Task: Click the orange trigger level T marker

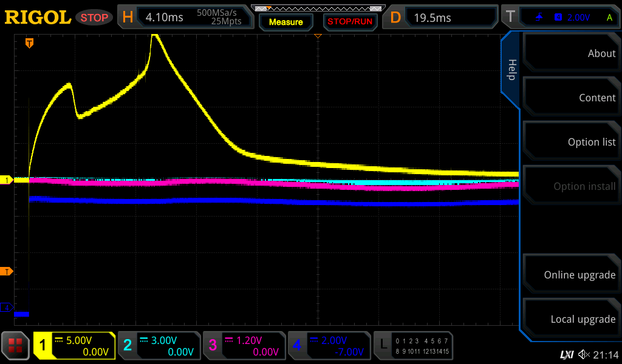Action: pos(7,271)
